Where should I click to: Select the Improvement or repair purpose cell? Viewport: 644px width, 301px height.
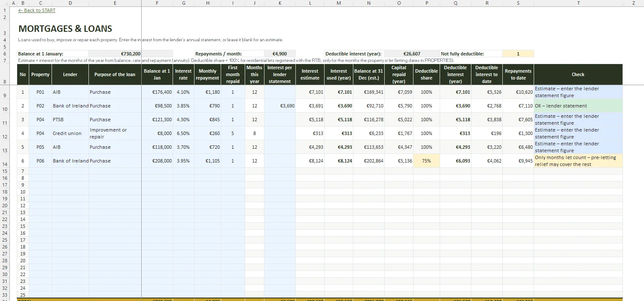click(115, 133)
